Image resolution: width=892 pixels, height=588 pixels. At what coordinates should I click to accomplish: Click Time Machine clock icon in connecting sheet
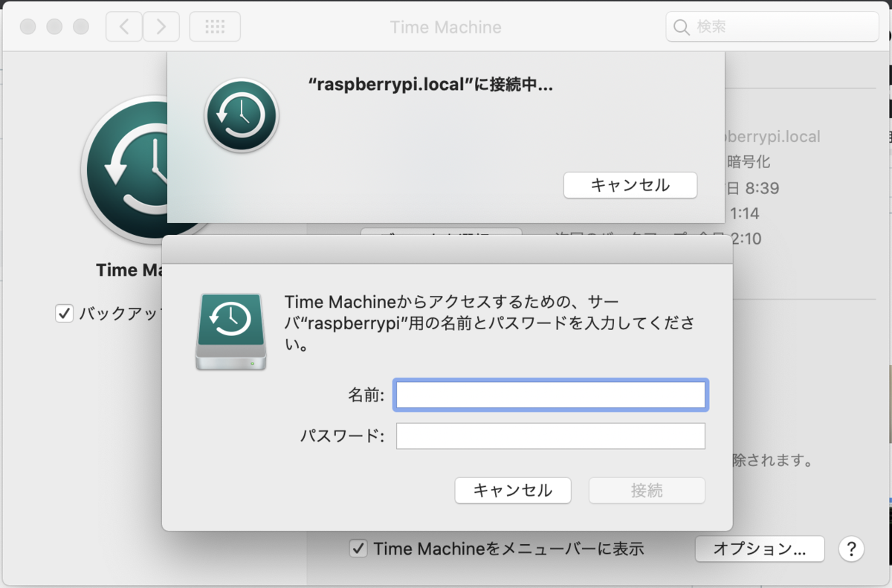tap(242, 116)
